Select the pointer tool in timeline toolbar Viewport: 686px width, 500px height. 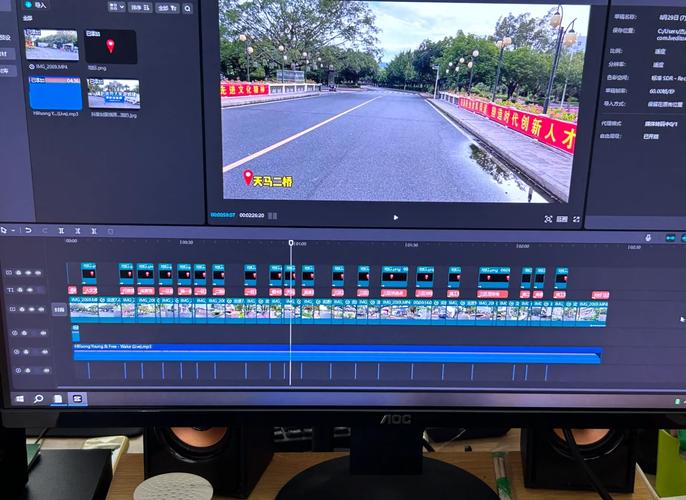(3, 231)
